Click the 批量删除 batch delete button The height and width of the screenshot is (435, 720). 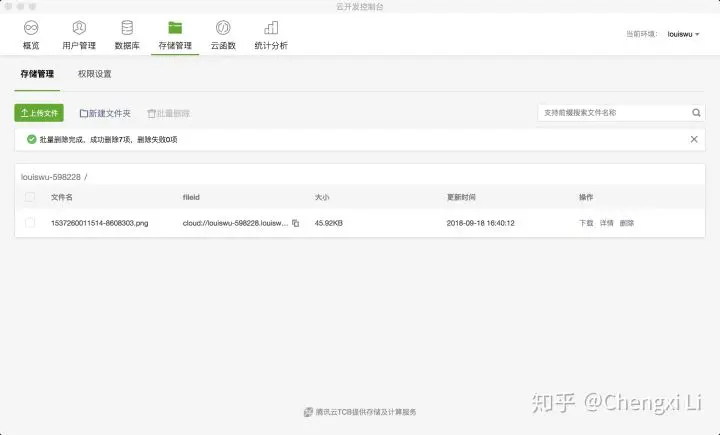pyautogui.click(x=169, y=113)
